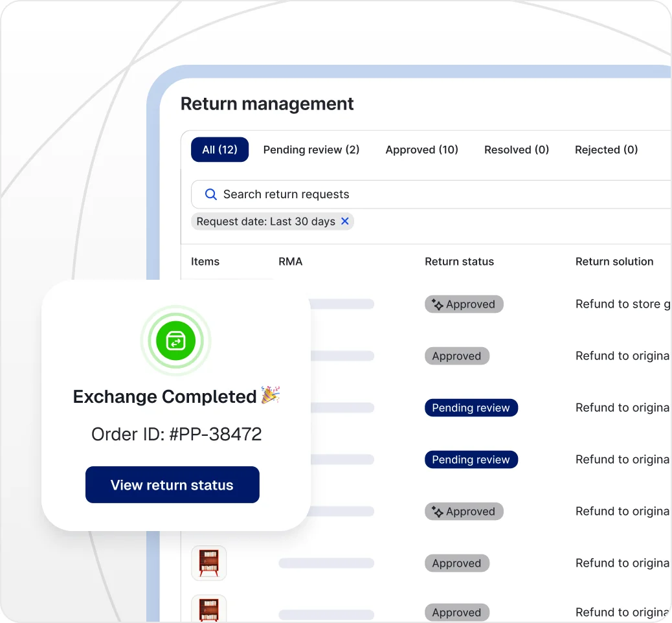Image resolution: width=672 pixels, height=623 pixels.
Task: Open the Resolved (0) tab
Action: coord(517,150)
